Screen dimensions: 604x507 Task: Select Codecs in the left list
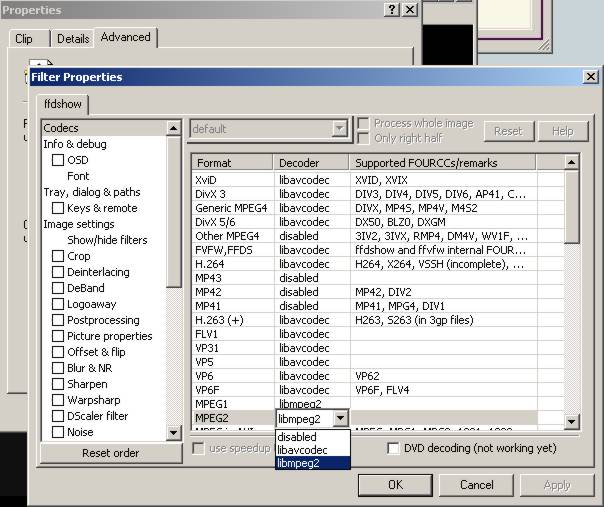pyautogui.click(x=61, y=128)
